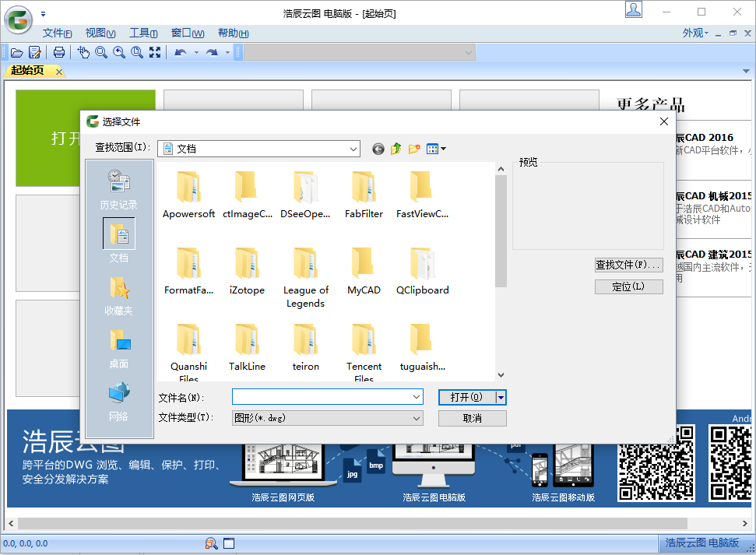The height and width of the screenshot is (555, 756).
Task: Click the user account icon in title bar
Action: coord(634,9)
